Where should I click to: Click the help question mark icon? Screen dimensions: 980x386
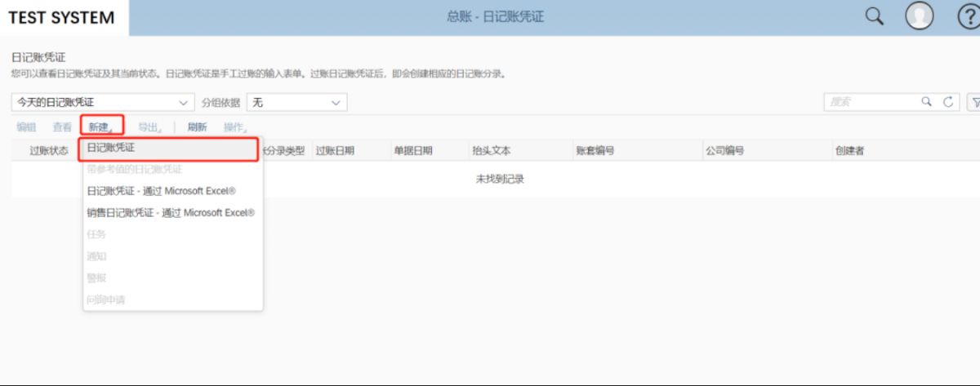click(x=968, y=17)
